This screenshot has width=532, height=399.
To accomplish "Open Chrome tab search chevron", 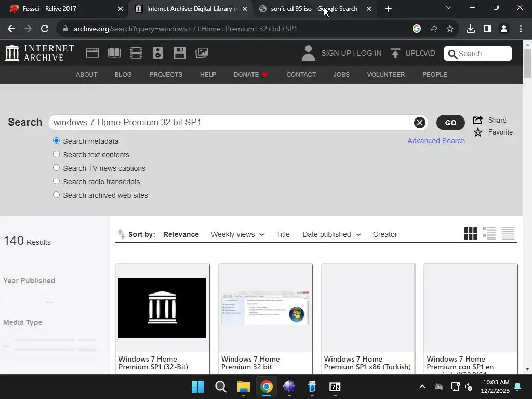I will 448,7.
